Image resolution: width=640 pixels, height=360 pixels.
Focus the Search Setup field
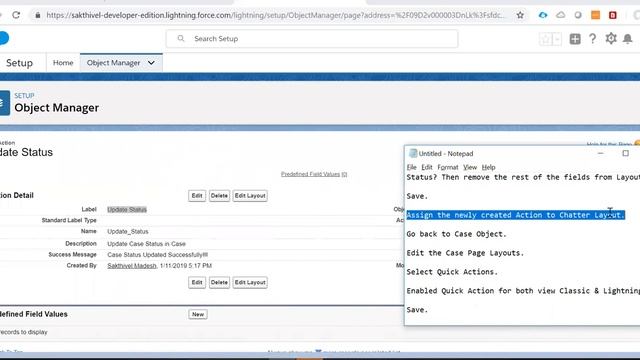(312, 39)
